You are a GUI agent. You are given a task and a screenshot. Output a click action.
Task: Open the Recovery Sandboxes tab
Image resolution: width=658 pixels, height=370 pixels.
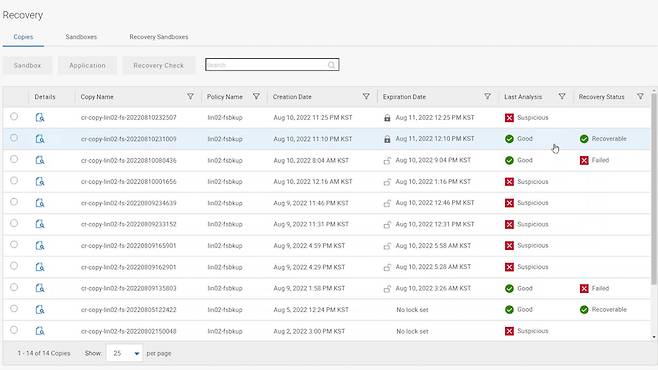[x=159, y=37]
